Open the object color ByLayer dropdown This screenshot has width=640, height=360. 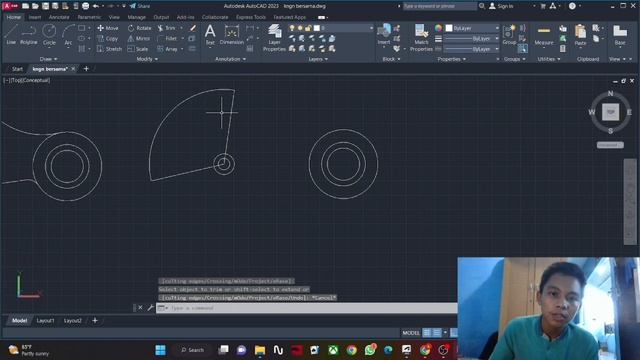pos(472,28)
